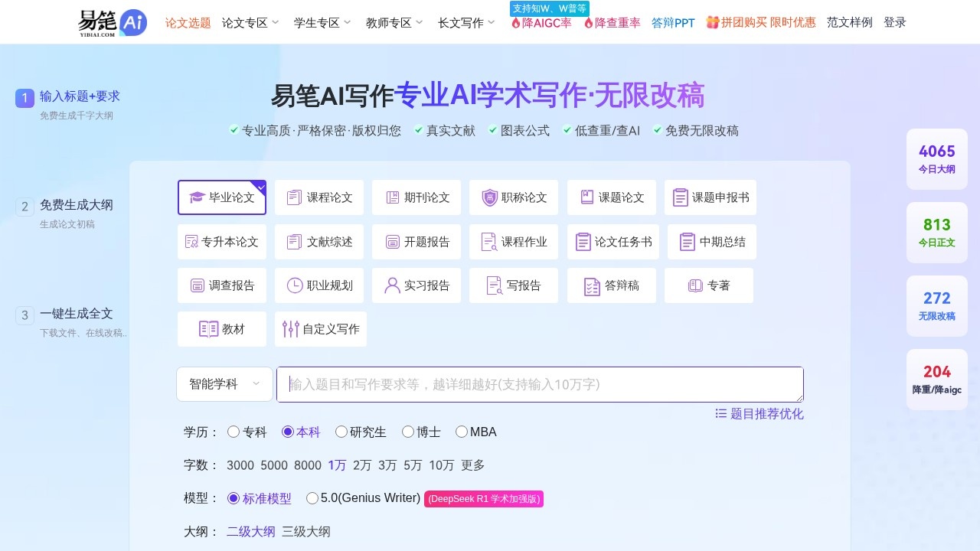Click the 答辩稿 defense script icon
Image resolution: width=980 pixels, height=551 pixels.
612,285
